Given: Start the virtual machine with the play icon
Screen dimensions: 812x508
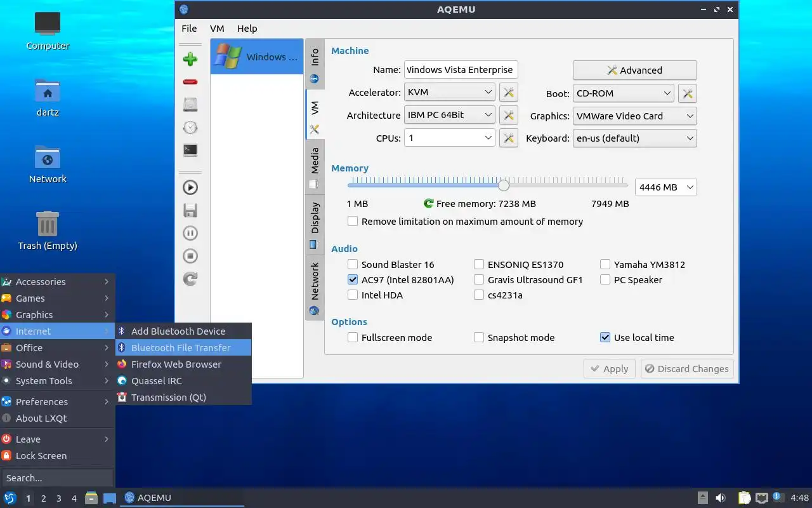Looking at the screenshot, I should click(x=190, y=187).
